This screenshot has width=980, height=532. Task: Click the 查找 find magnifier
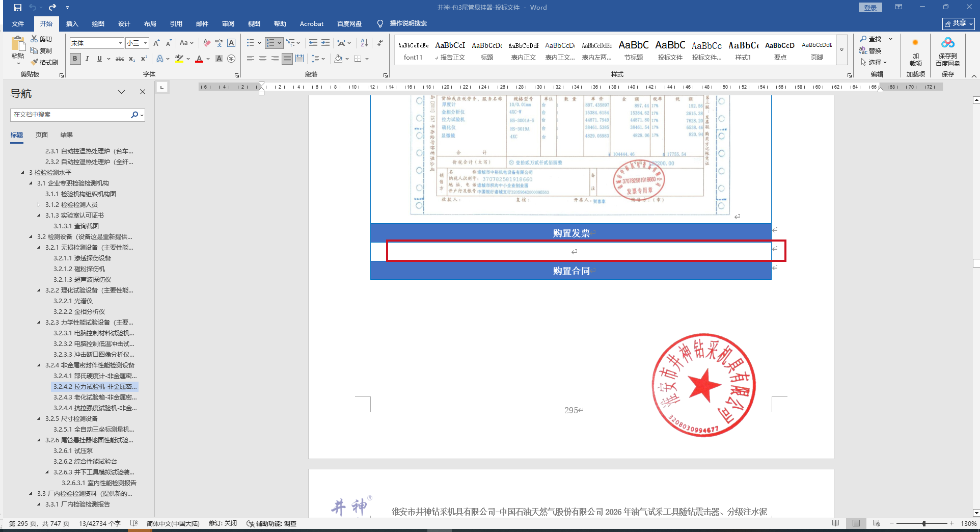click(x=870, y=39)
